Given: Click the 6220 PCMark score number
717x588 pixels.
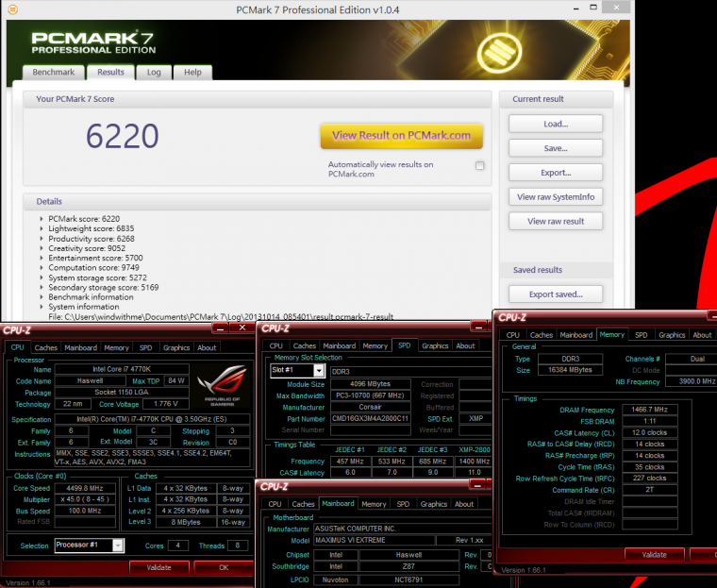Looking at the screenshot, I should (x=122, y=136).
